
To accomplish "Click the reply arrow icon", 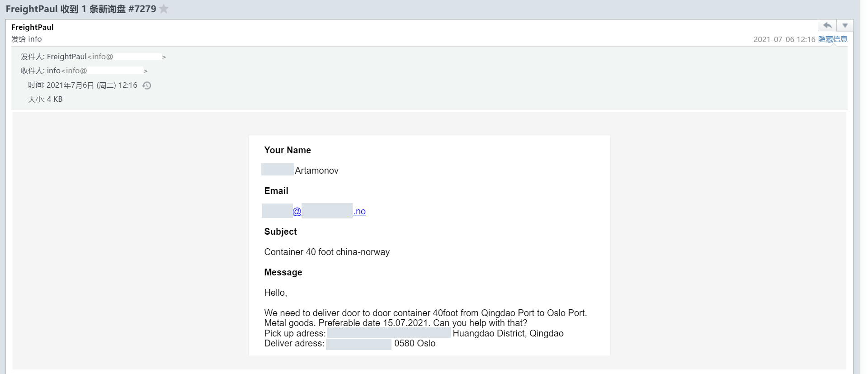I will 827,25.
